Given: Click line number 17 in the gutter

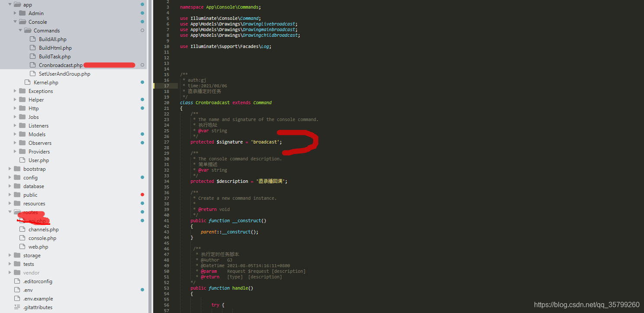Looking at the screenshot, I should [x=167, y=86].
